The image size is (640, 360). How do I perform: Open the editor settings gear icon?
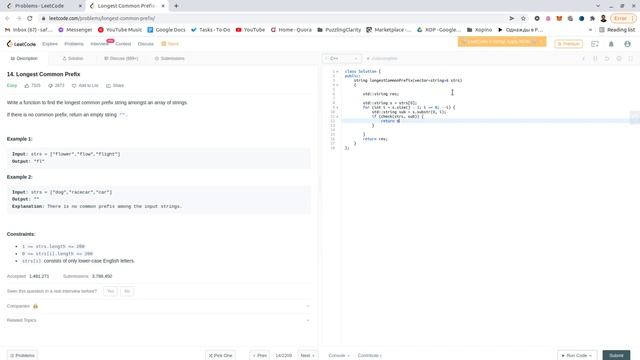619,59
